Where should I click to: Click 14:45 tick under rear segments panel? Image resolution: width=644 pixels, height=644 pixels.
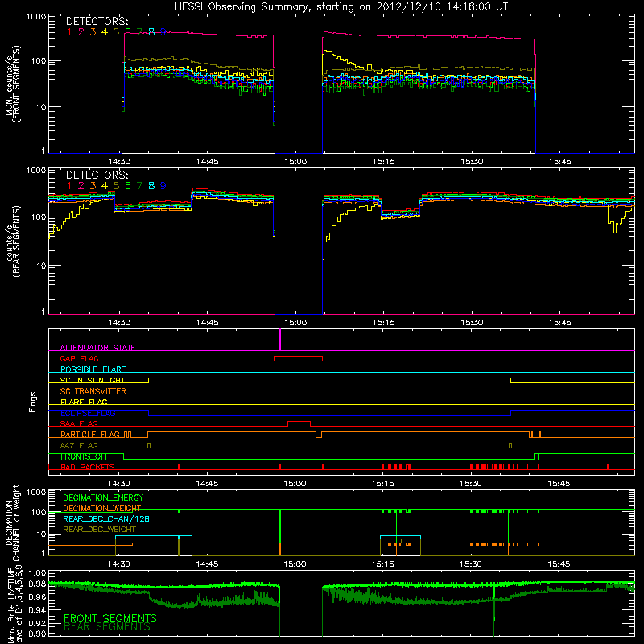[x=208, y=323]
